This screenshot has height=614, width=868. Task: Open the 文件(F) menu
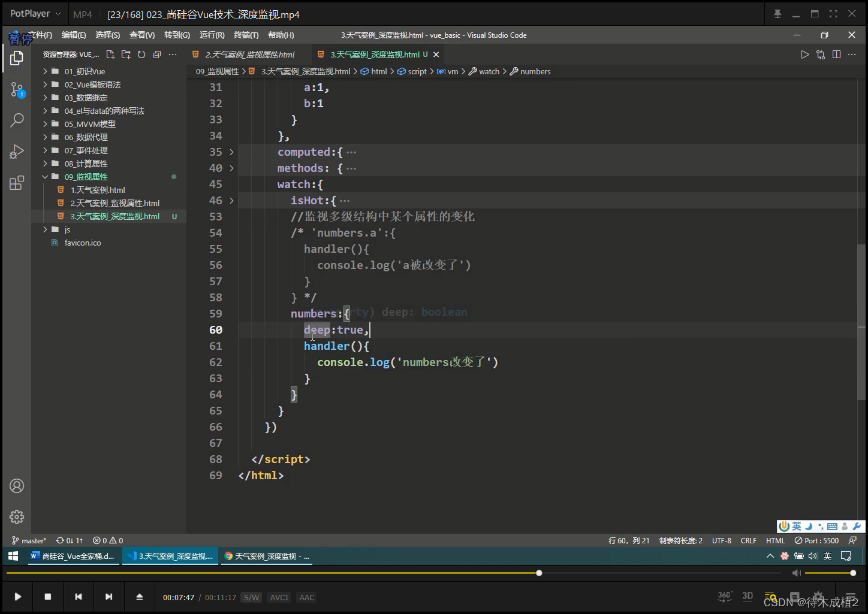(40, 35)
